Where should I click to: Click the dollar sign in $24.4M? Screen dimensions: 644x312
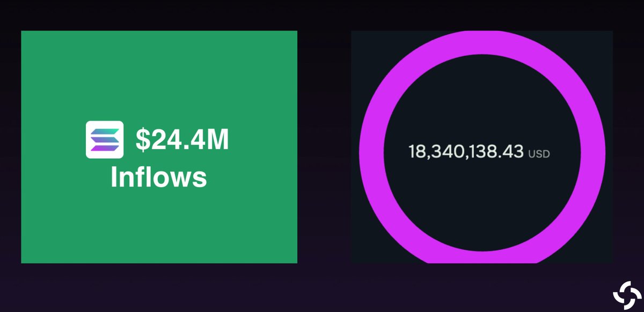click(x=142, y=140)
